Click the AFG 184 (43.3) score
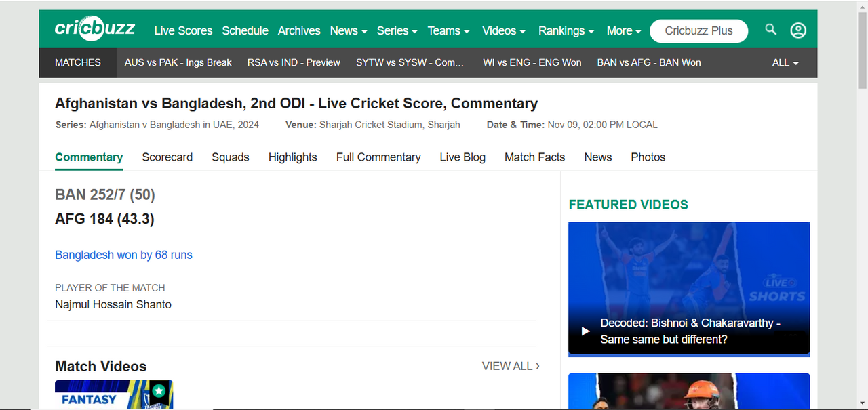The image size is (868, 410). coord(104,219)
